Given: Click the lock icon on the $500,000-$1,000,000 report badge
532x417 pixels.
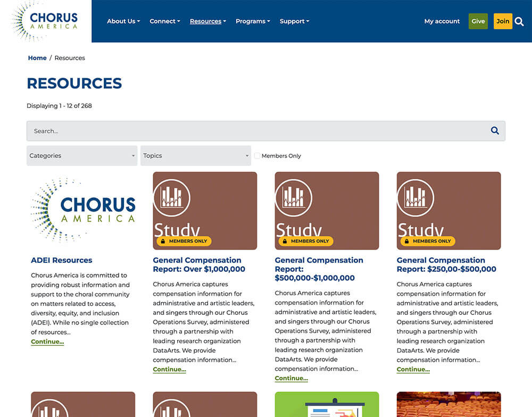Looking at the screenshot, I should tap(284, 241).
